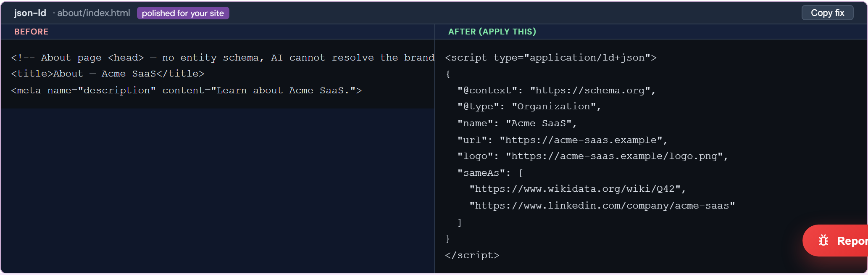The height and width of the screenshot is (275, 868).
Task: Click the closing </script> tag line
Action: pyautogui.click(x=472, y=255)
